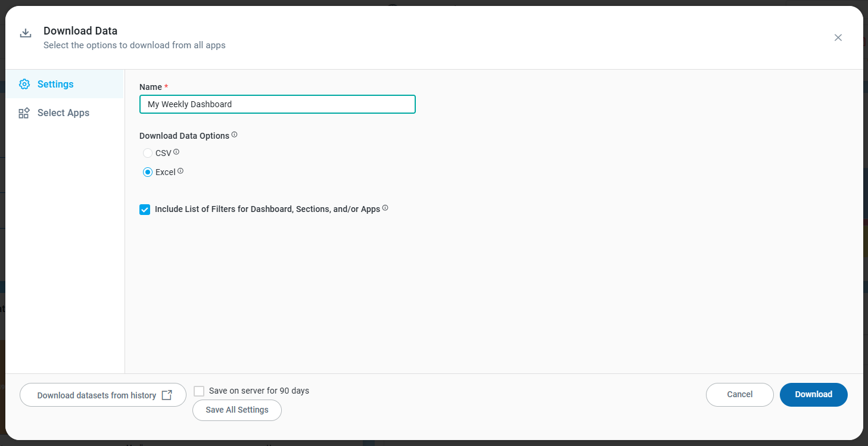868x446 pixels.
Task: Click the apps grid icon beside Select Apps
Action: click(x=24, y=113)
